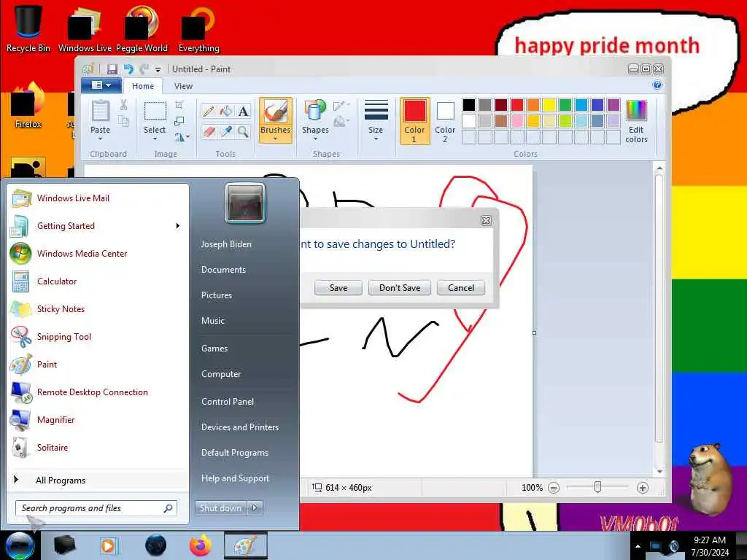Select the Text tool (A icon)

244,112
